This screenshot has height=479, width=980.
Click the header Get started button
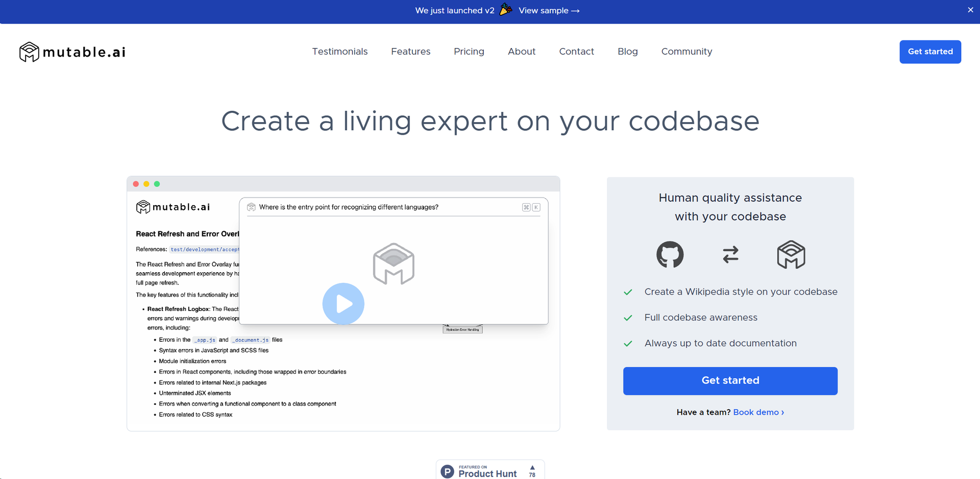(x=929, y=52)
